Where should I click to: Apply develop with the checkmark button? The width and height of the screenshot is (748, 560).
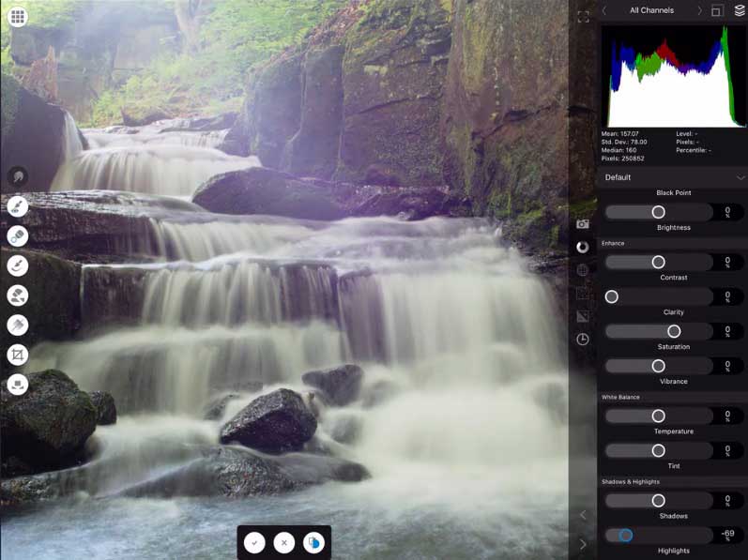[x=254, y=542]
